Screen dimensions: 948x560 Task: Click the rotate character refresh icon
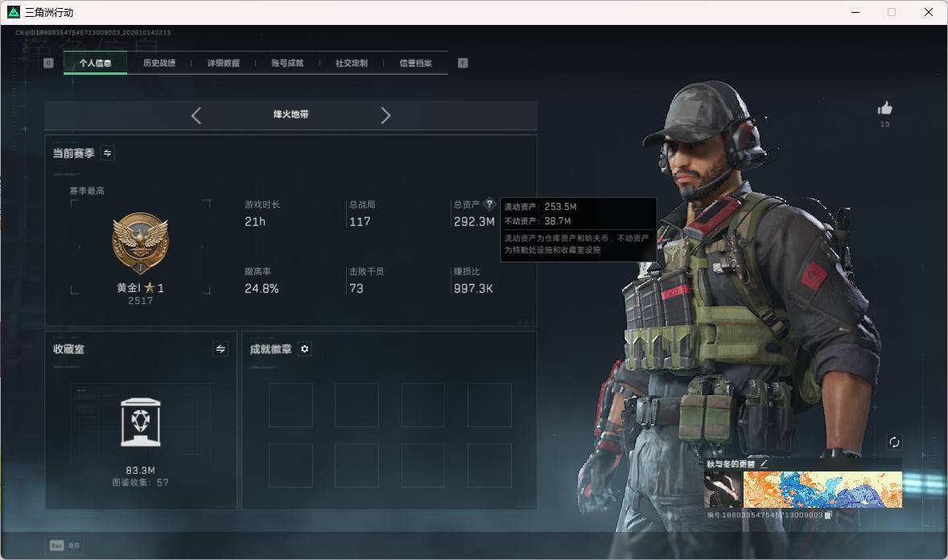click(x=894, y=442)
